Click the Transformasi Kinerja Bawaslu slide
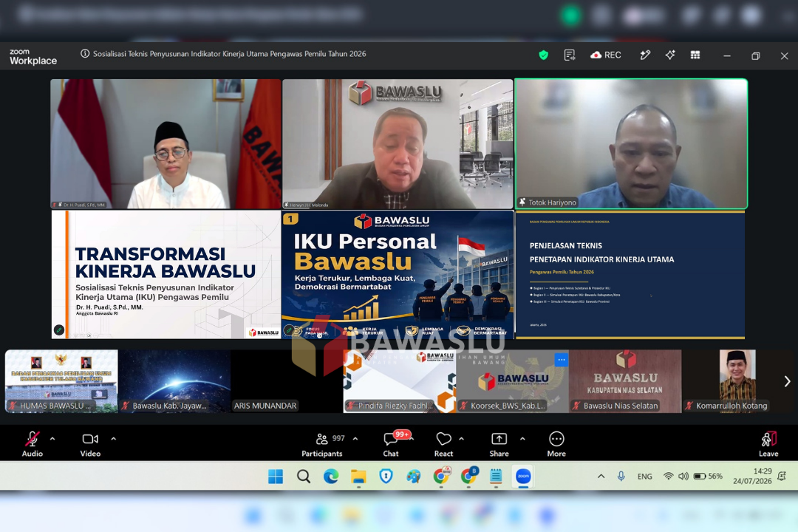The image size is (798, 532). pyautogui.click(x=166, y=274)
